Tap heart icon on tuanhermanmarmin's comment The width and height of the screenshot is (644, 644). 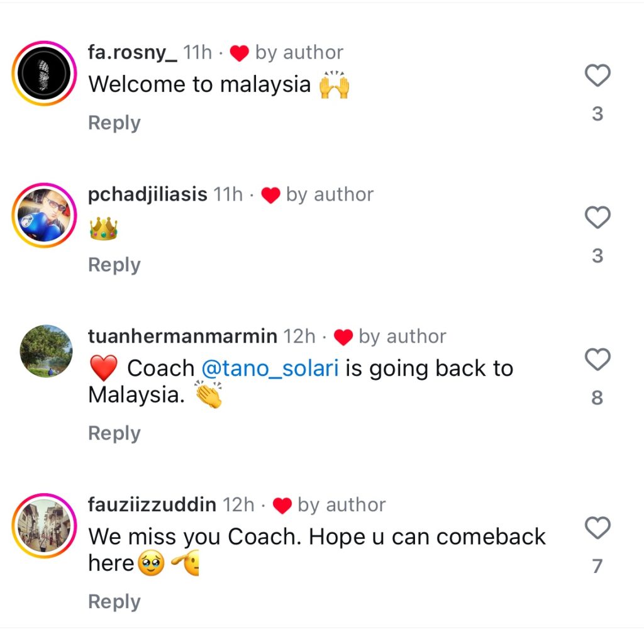597,359
